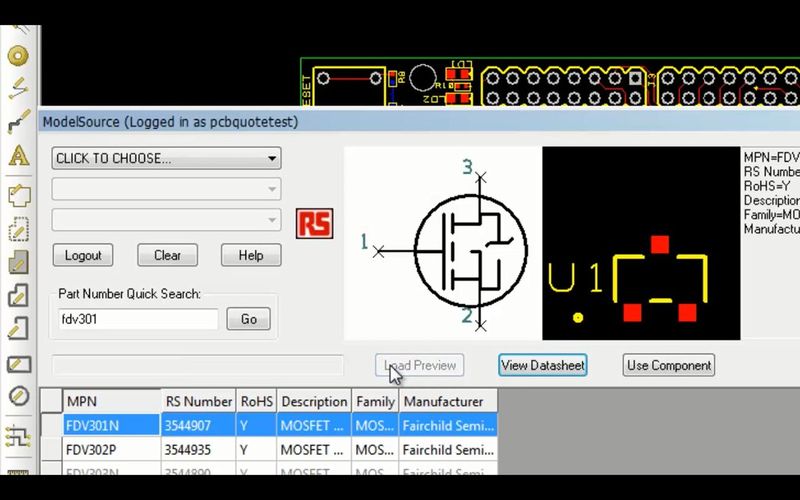Sort by the MPN column header
800x500 pixels.
pyautogui.click(x=112, y=401)
